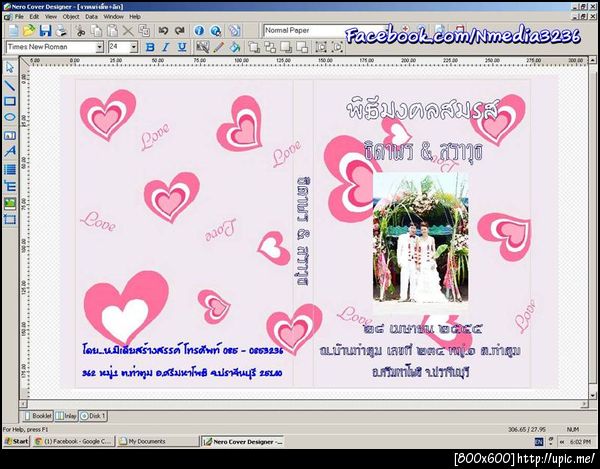Open the View menu
The image size is (600, 469).
click(51, 17)
